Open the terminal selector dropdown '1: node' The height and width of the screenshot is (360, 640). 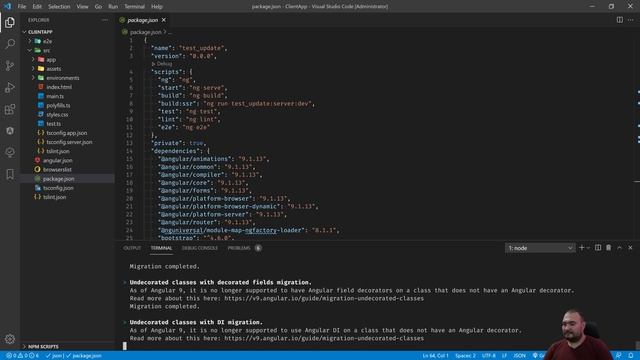click(540, 248)
